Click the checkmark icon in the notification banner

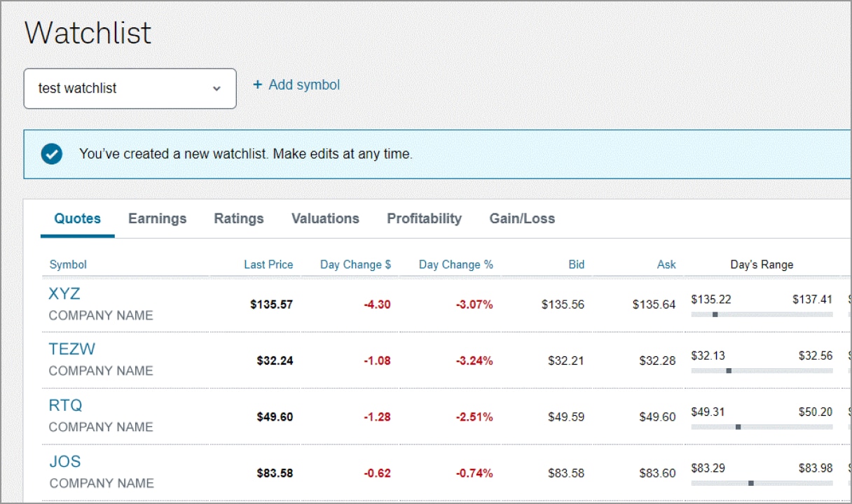[x=52, y=154]
